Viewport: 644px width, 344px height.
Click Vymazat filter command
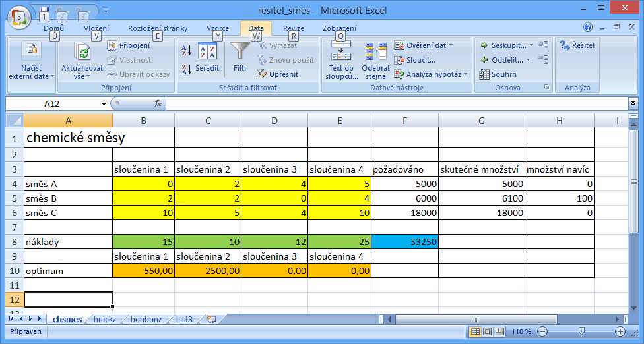tap(277, 45)
